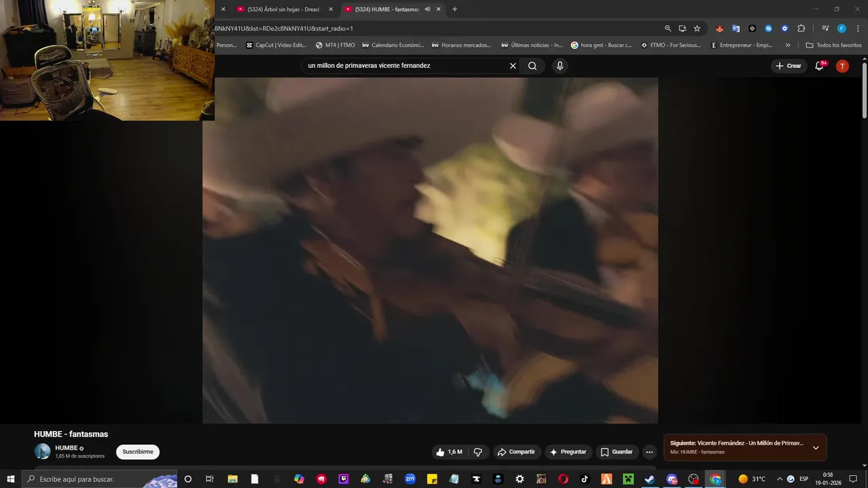
Task: Open the blue circle extension icon
Action: pos(785,28)
